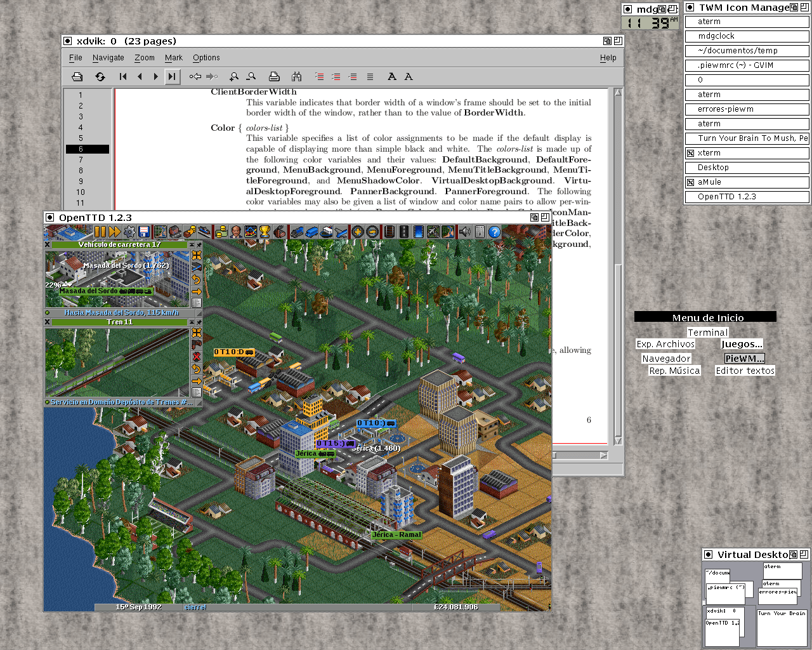
Task: Toggle the aMule entry's X checkbox in Icon Manager
Action: (690, 182)
